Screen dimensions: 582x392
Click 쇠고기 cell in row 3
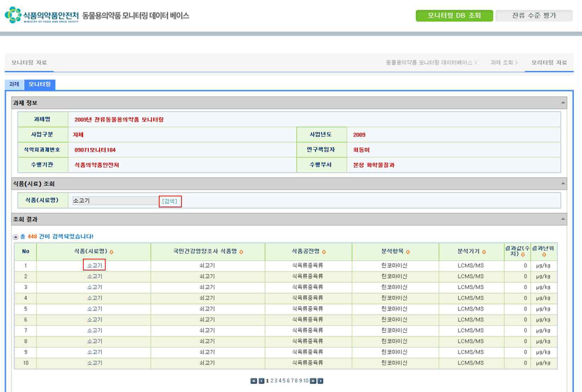click(x=207, y=287)
